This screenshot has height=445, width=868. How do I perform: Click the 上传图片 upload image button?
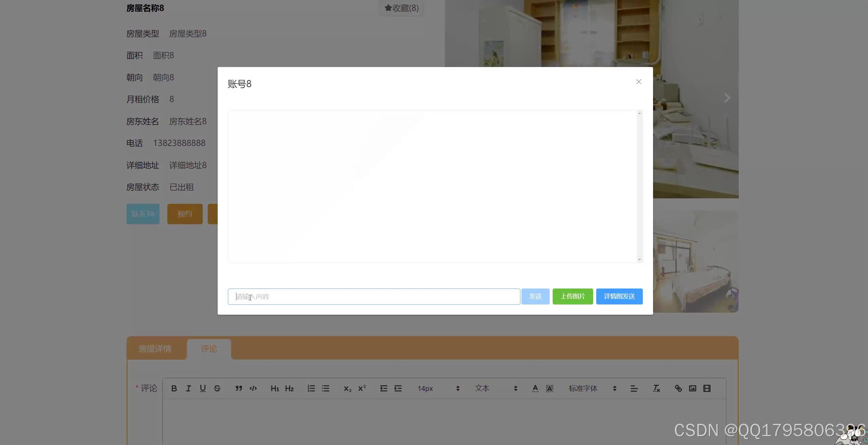(572, 296)
